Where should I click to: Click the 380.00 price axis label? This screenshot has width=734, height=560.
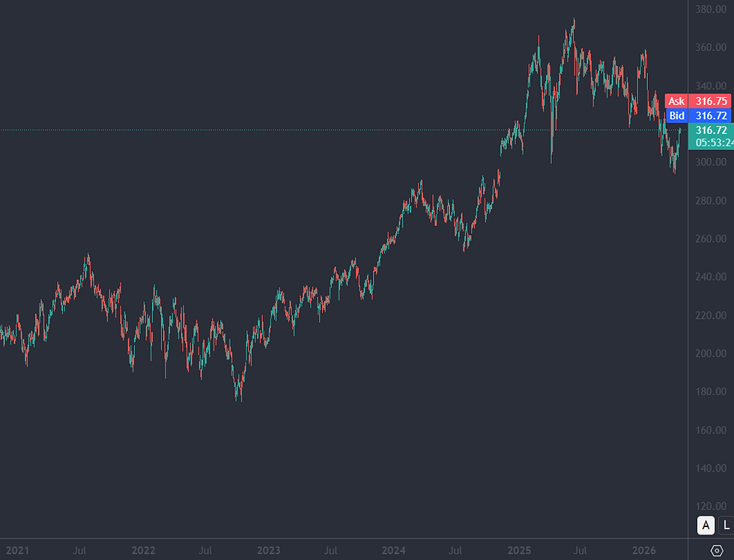[x=711, y=9]
